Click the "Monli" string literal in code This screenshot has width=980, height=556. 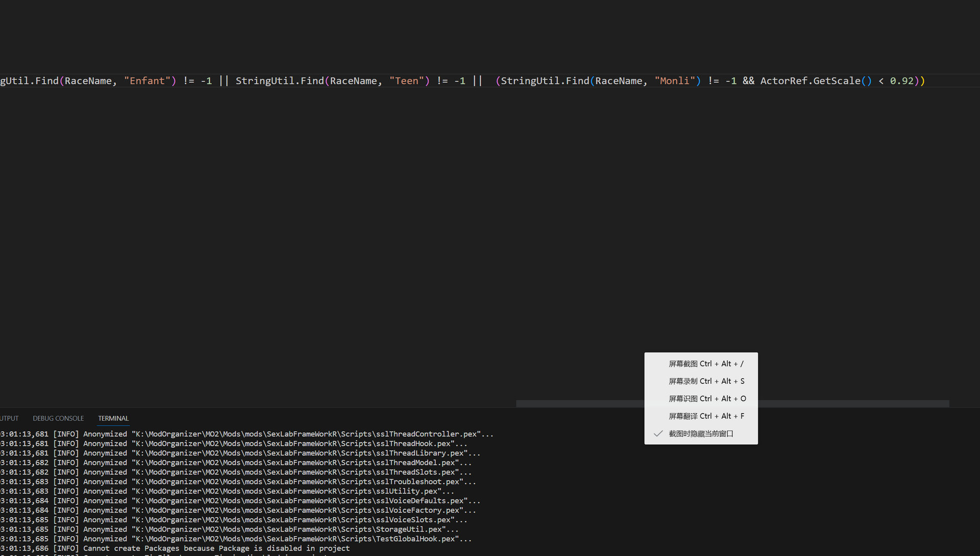tap(675, 81)
